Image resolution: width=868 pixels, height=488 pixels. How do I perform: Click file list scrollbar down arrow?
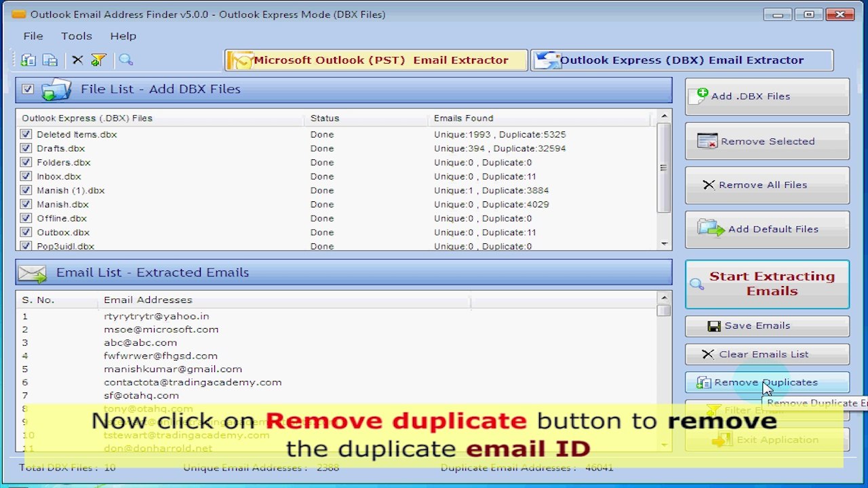[664, 244]
